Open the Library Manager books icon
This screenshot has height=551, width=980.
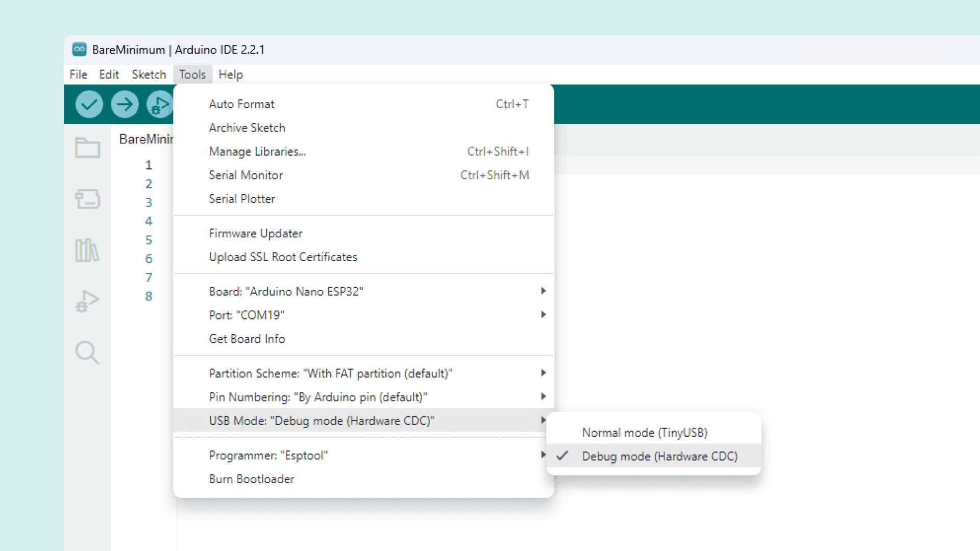coord(87,250)
